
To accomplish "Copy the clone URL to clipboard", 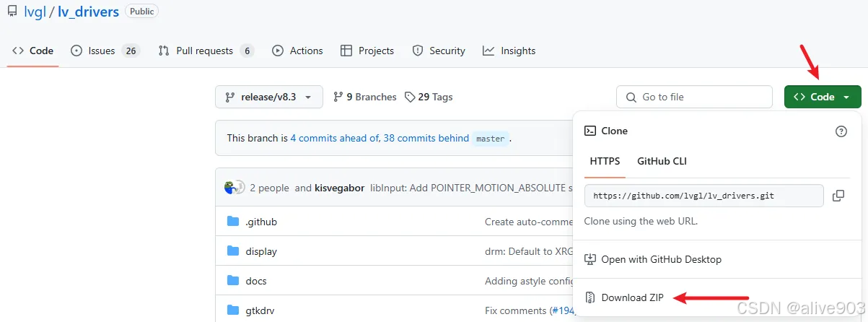I will click(838, 196).
